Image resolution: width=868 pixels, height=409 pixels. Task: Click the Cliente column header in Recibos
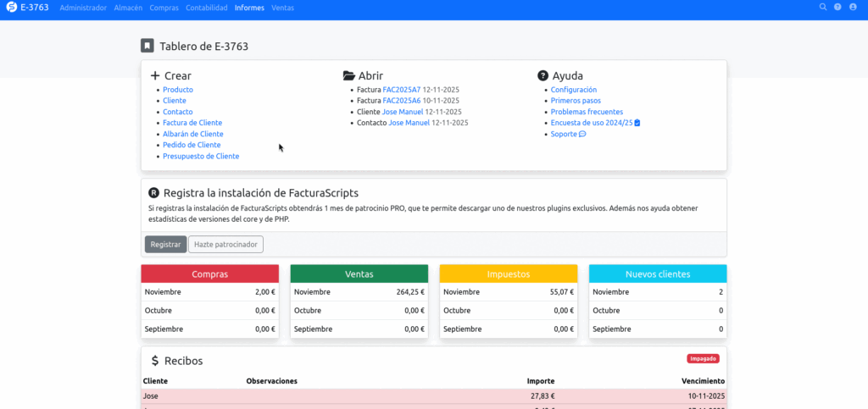156,381
